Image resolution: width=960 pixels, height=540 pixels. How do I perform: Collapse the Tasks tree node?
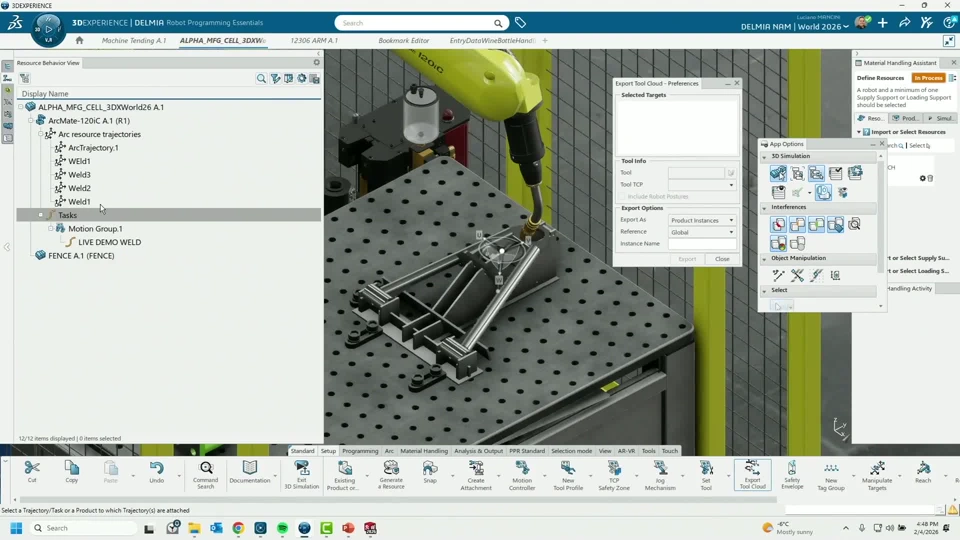[41, 215]
